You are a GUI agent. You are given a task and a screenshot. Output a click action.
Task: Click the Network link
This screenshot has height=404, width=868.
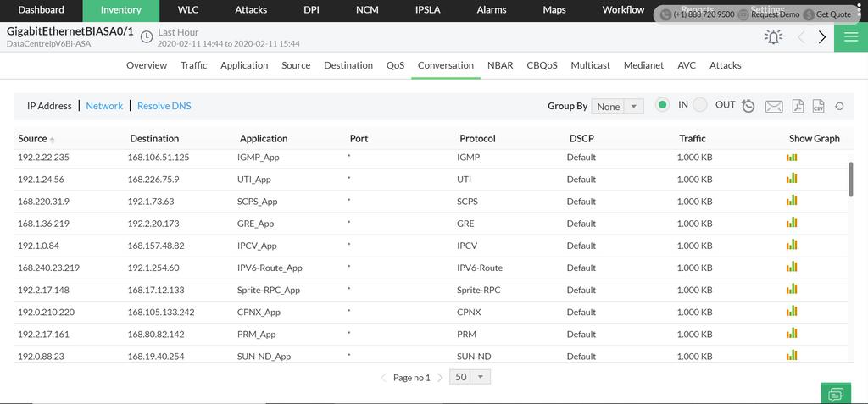104,106
